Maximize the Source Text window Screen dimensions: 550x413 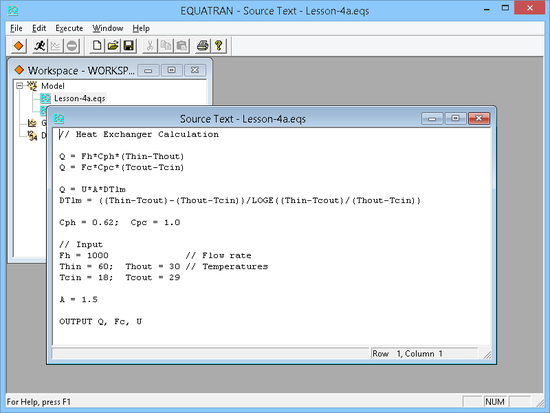pos(455,119)
